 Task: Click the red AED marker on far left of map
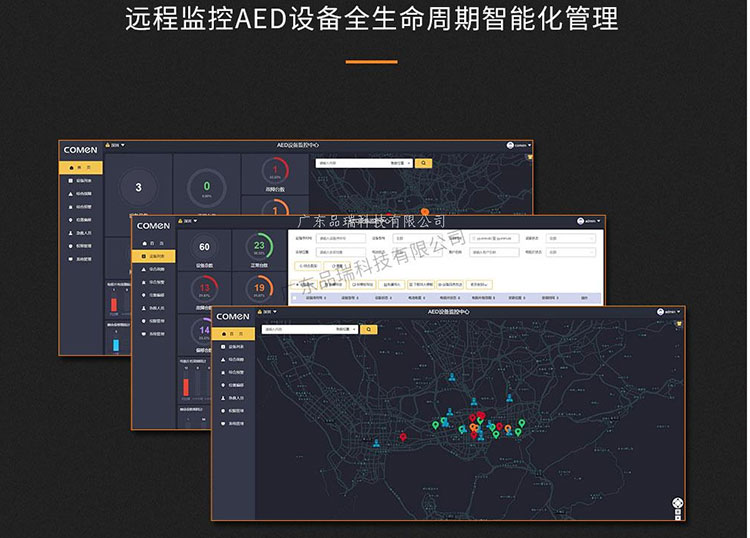click(x=403, y=436)
